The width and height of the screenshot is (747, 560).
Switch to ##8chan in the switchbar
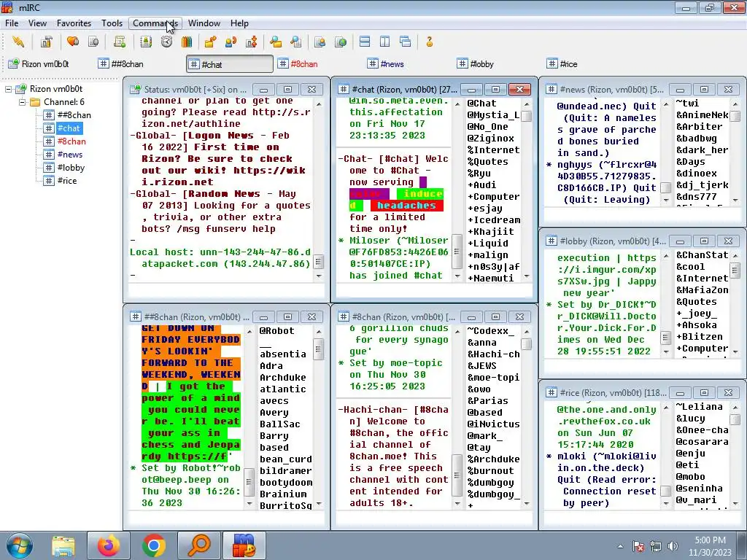[136, 64]
